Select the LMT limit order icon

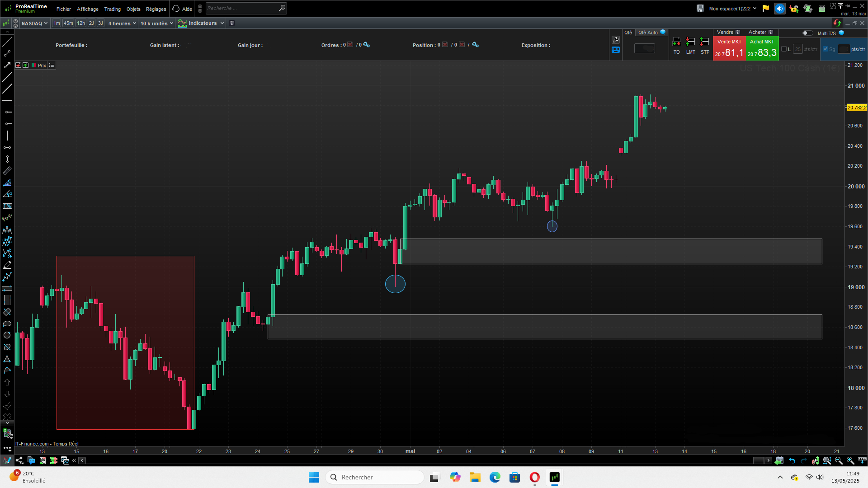(690, 42)
